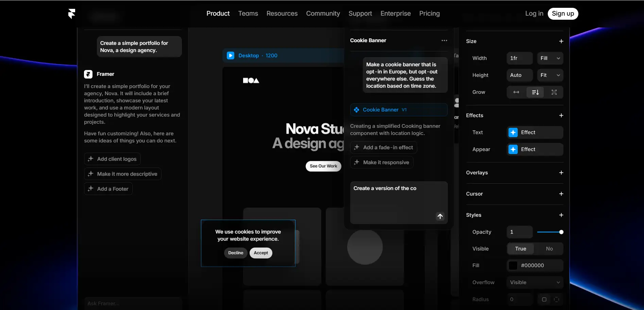Choose the Add client logos suggestion

tap(112, 159)
